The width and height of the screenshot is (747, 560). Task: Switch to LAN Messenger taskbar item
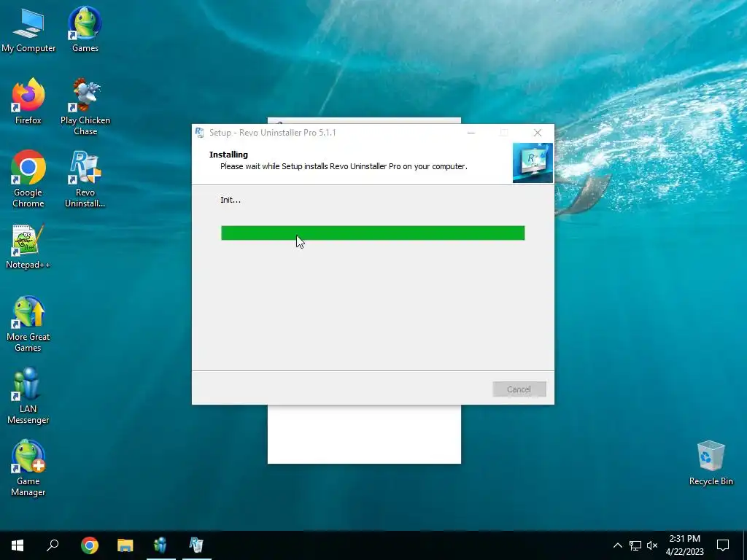coord(161,545)
